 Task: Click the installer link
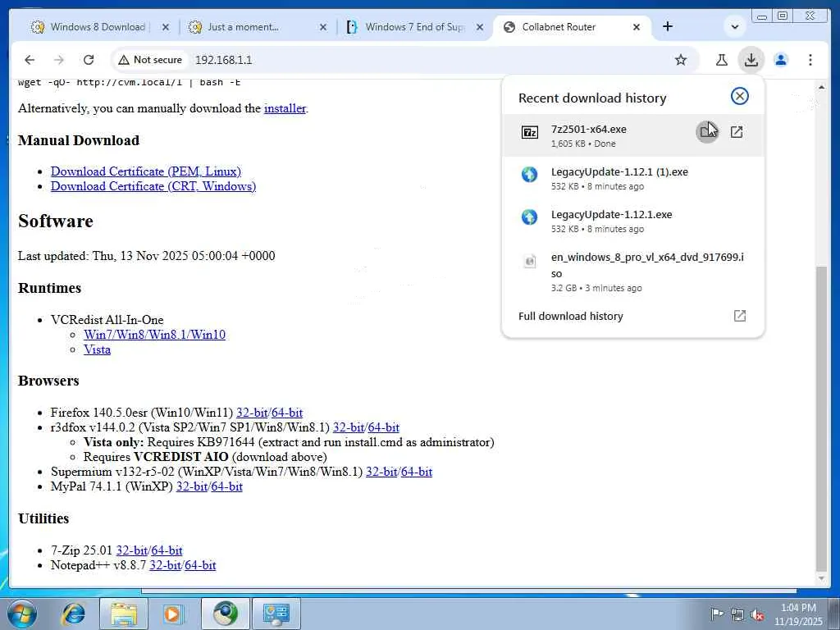click(285, 108)
